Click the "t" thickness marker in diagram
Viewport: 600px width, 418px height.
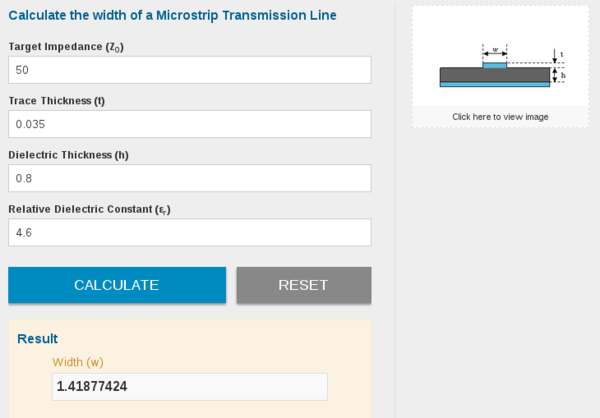pyautogui.click(x=562, y=54)
